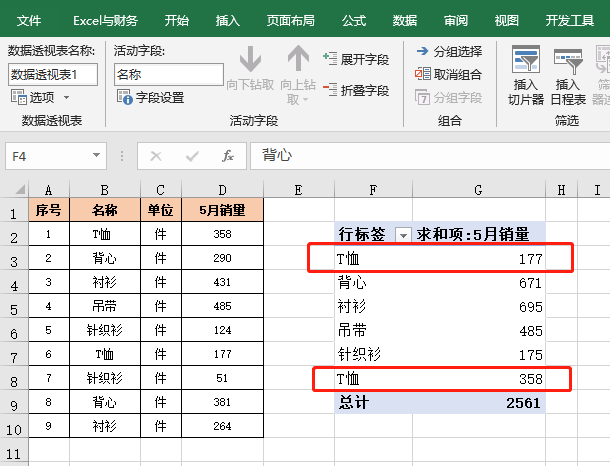Select column D header
610x466 pixels.
pyautogui.click(x=222, y=189)
